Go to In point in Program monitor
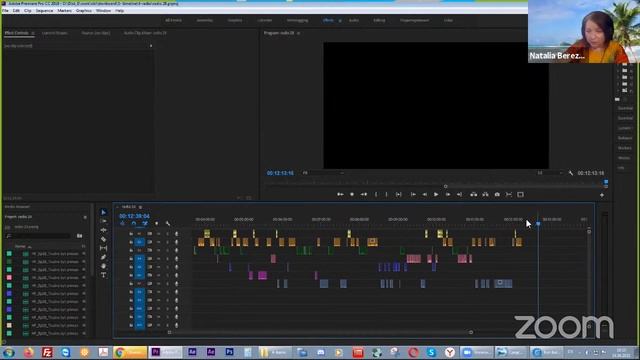 click(413, 195)
